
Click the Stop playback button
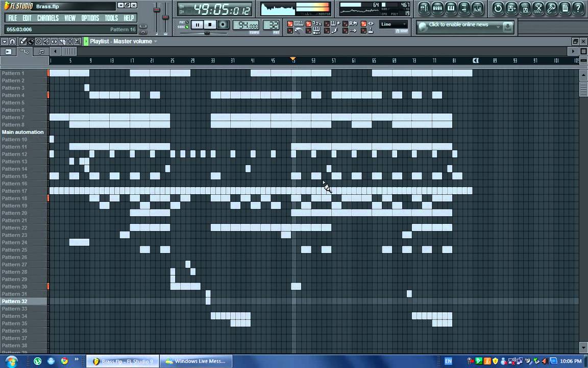(210, 25)
